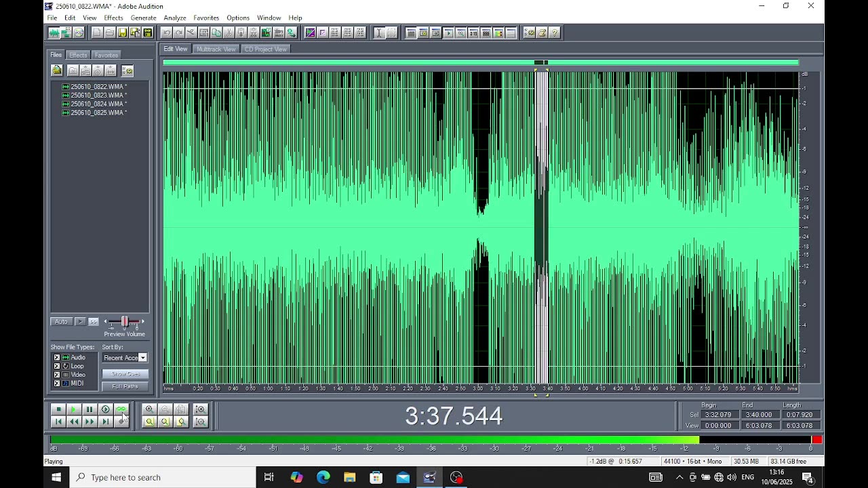Click the Help question mark toolbar icon
868x488 pixels.
pyautogui.click(x=555, y=33)
